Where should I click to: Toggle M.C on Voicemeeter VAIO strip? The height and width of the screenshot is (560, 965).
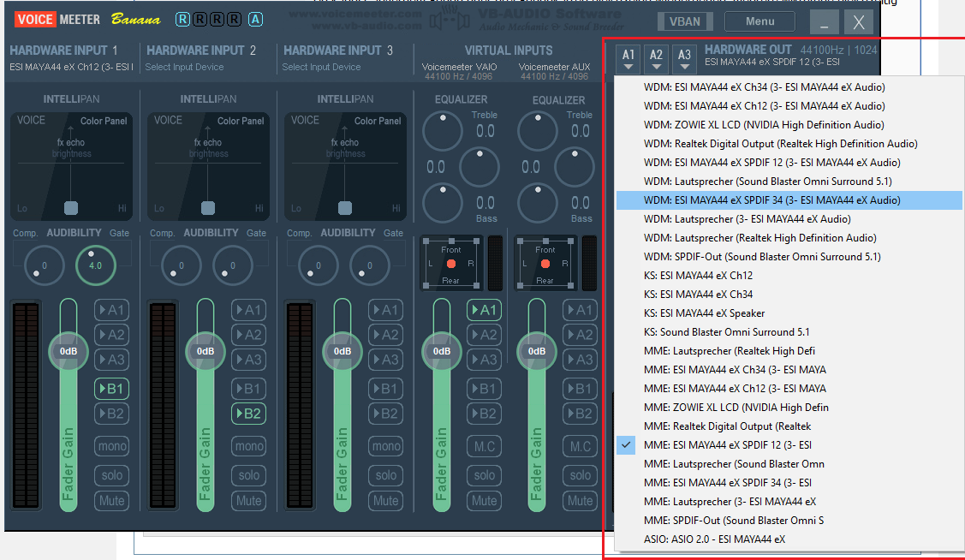tap(485, 446)
